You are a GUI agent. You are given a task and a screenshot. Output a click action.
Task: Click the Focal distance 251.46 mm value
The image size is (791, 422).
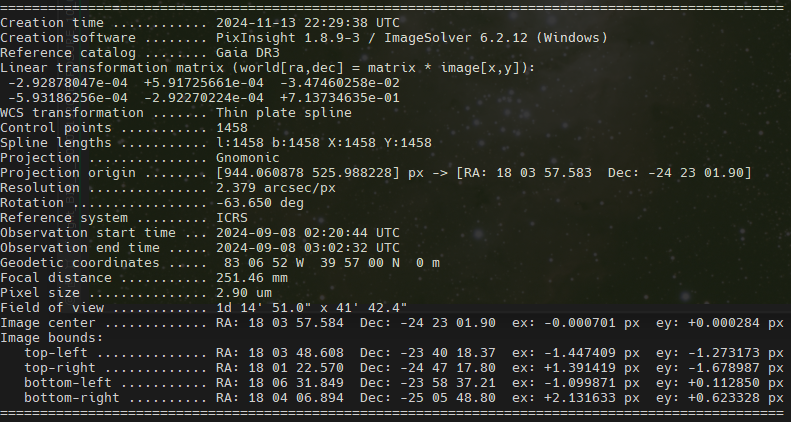pyautogui.click(x=252, y=277)
